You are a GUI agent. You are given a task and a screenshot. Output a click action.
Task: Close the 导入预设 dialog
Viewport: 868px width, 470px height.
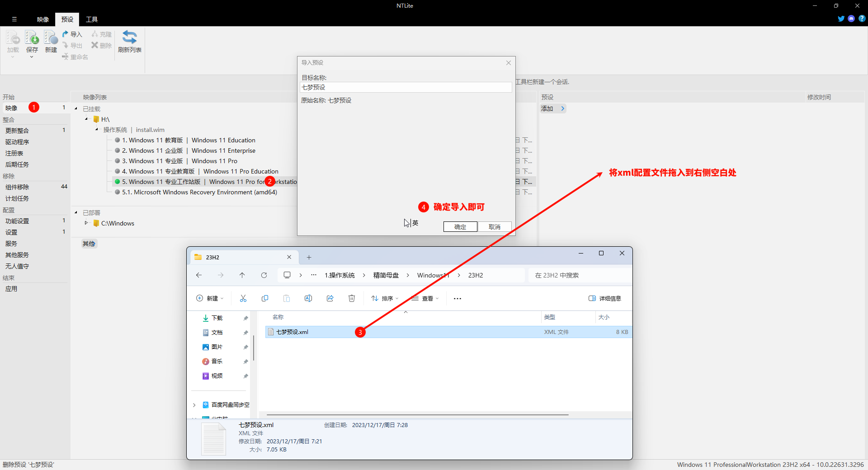pos(509,63)
